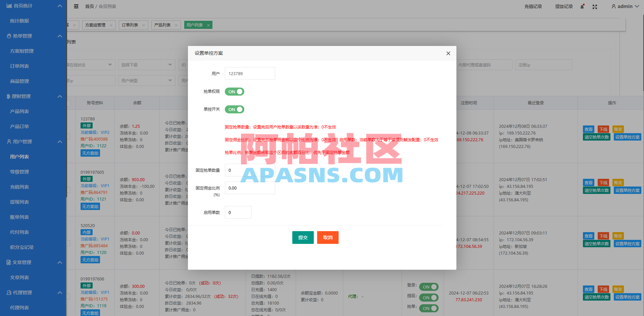644x316 pixels.
Task: Disable the 单控开关 switch
Action: click(234, 109)
